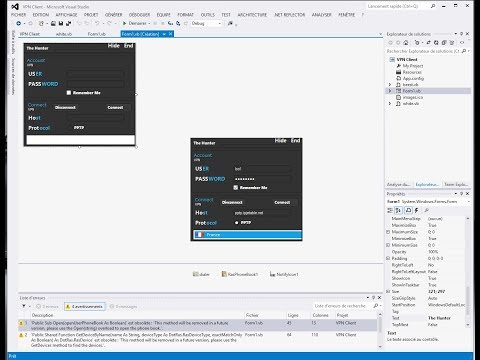Select PPTP radio button in running Hunter window
The image size is (480, 360).
(x=237, y=223)
